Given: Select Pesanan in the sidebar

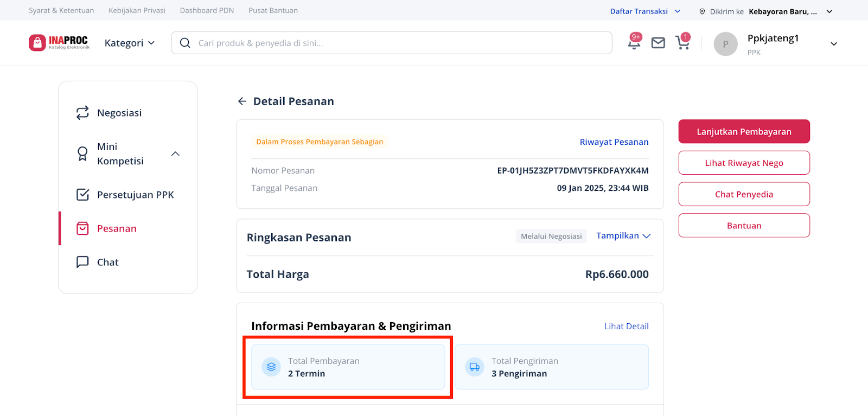Looking at the screenshot, I should [117, 228].
